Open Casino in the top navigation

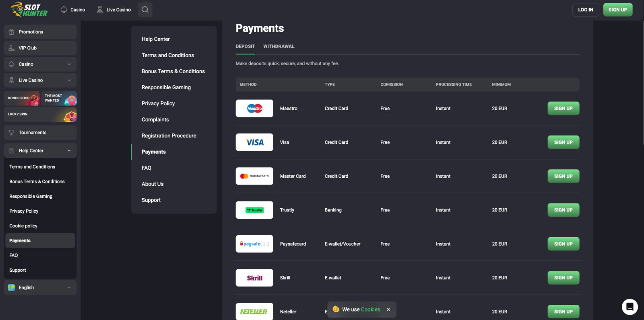coord(73,10)
